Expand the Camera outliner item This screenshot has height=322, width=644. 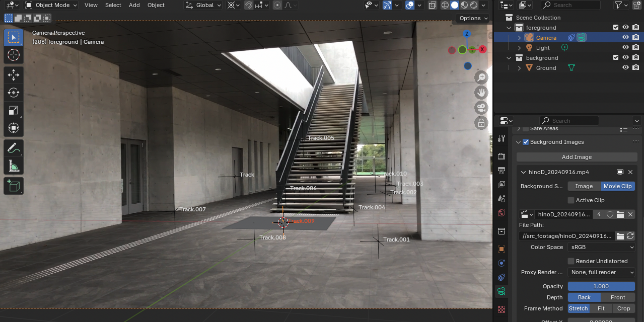pos(519,38)
